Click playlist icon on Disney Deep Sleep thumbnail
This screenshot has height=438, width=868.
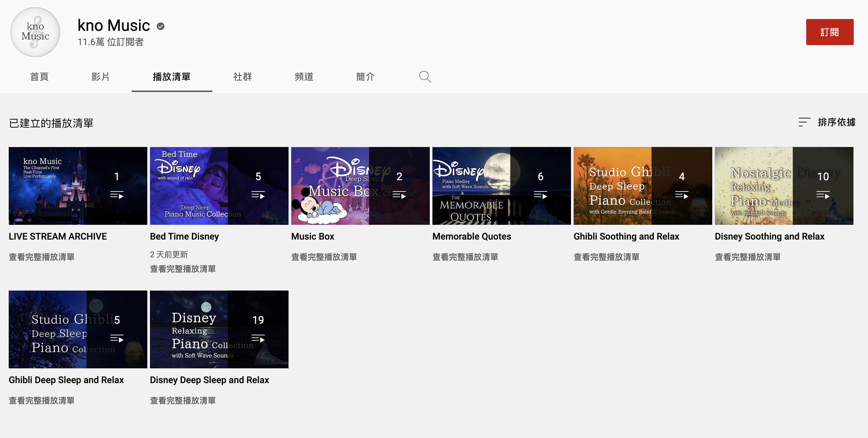point(258,338)
